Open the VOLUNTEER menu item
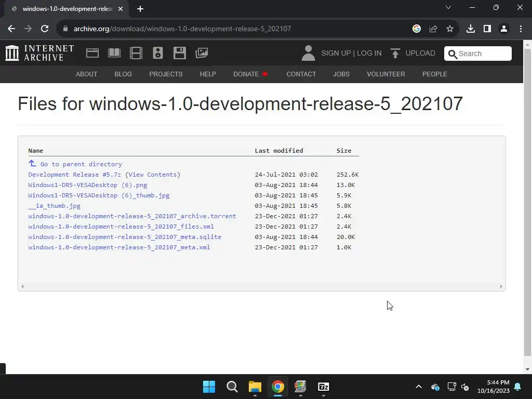Viewport: 532px width, 399px height. 386,74
